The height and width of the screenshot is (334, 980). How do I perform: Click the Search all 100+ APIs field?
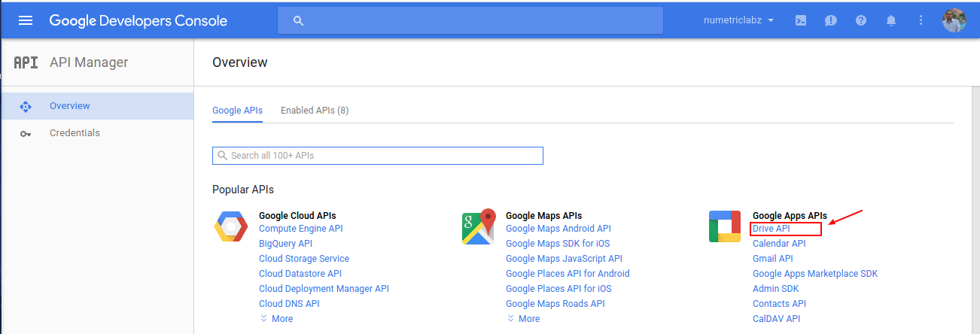[378, 156]
